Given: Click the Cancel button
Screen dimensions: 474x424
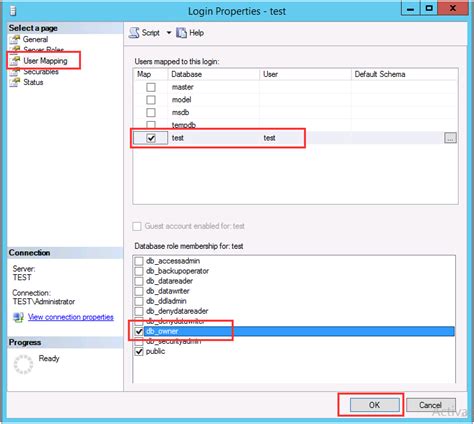Looking at the screenshot, I should pos(431,405).
